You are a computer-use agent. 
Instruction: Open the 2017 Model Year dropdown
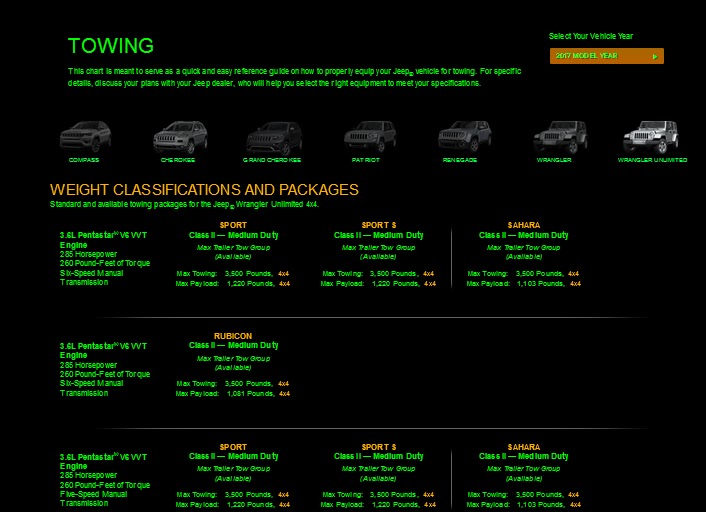606,56
